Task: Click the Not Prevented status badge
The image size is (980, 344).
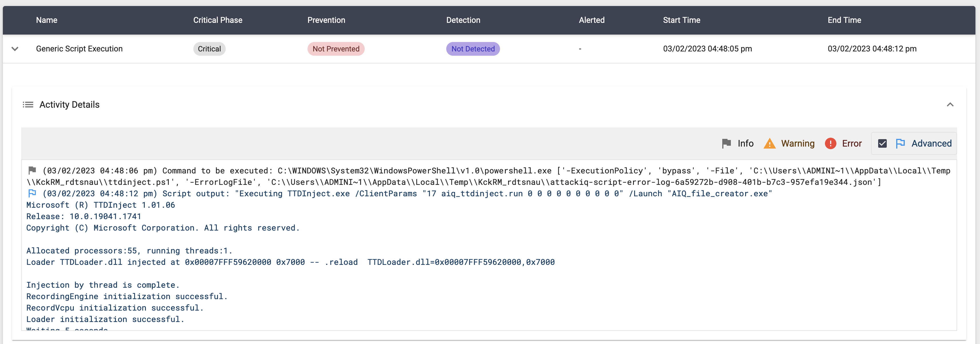Action: 336,49
